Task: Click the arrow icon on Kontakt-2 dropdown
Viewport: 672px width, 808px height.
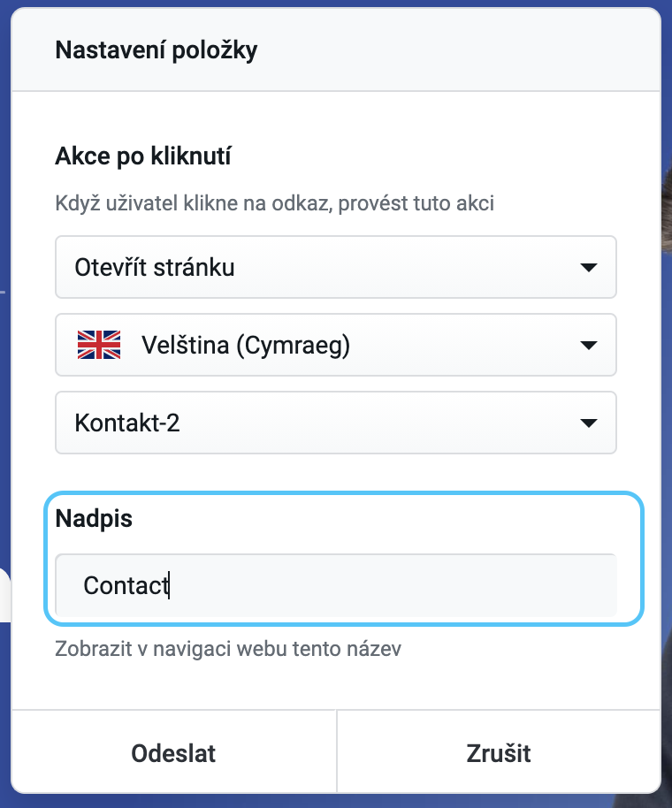Action: coord(588,423)
